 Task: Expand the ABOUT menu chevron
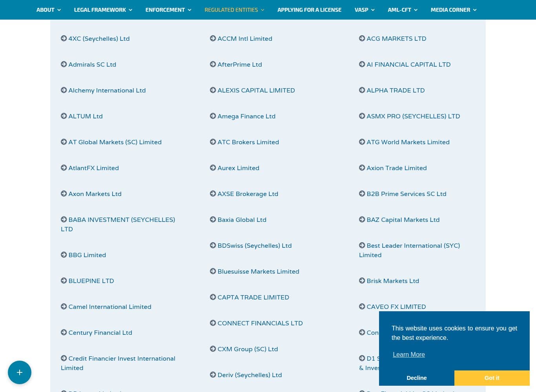pos(59,10)
